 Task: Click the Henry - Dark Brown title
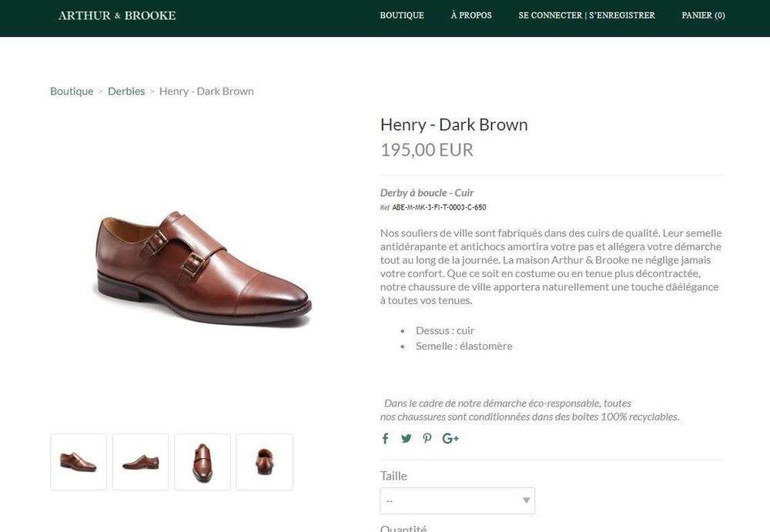[x=454, y=125]
